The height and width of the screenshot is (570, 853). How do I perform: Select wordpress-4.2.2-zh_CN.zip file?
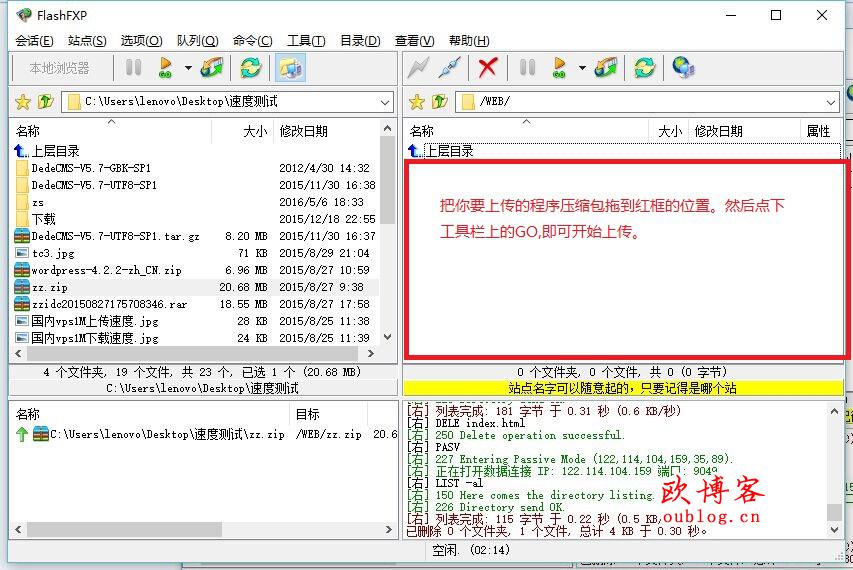point(98,270)
